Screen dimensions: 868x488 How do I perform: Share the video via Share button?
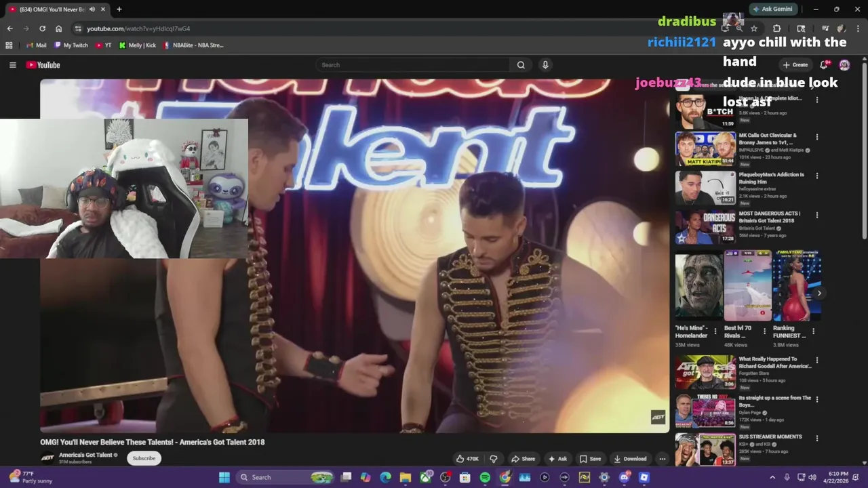coord(523,459)
